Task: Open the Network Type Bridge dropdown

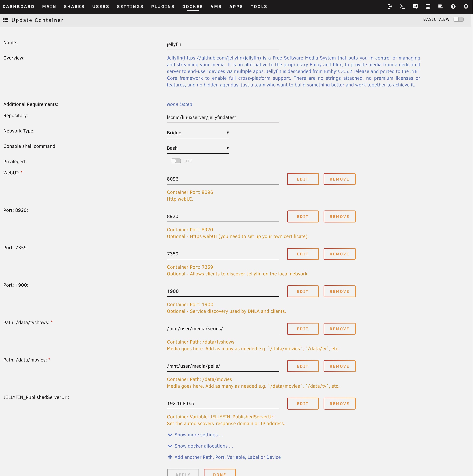Action: click(198, 133)
